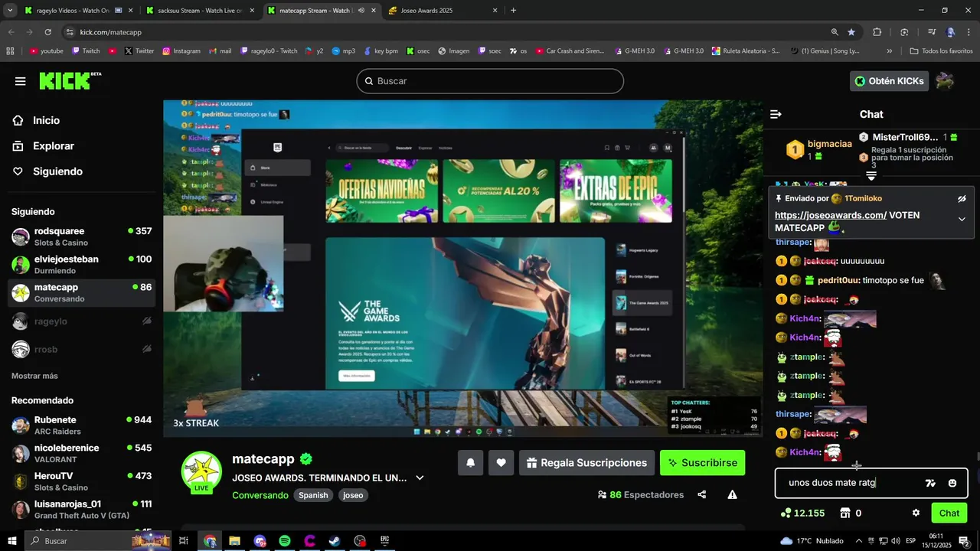This screenshot has width=980, height=551.
Task: Show more bookmarks chevron
Action: coord(889,51)
